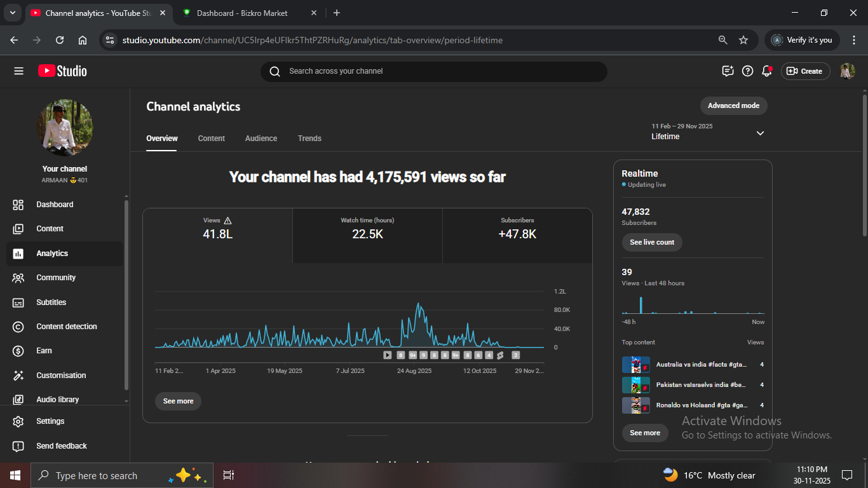Click the YouTube Studio logo
Screen dimensions: 868x488
62,71
